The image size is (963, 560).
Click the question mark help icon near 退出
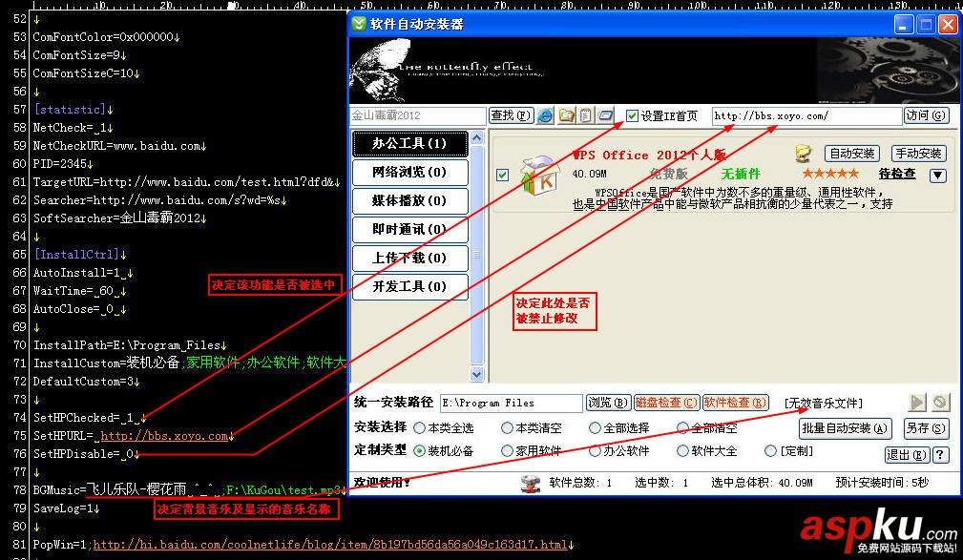[942, 454]
